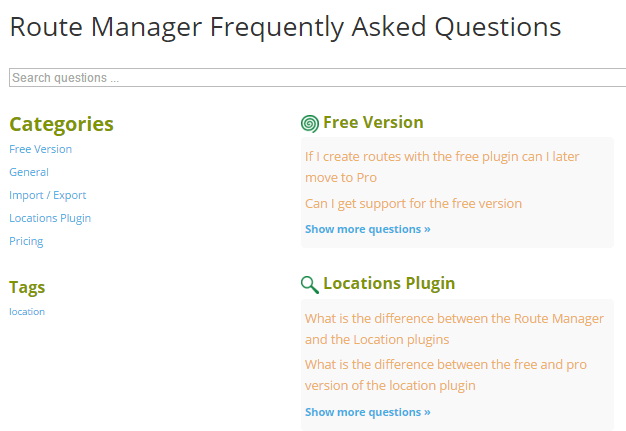Click the Free Version section heading
The image size is (626, 431).
373,122
